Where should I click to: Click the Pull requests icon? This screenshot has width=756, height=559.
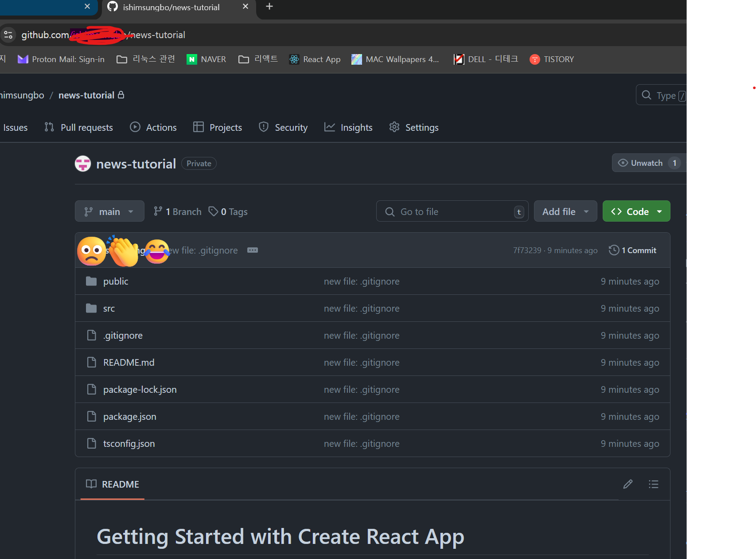(x=49, y=127)
